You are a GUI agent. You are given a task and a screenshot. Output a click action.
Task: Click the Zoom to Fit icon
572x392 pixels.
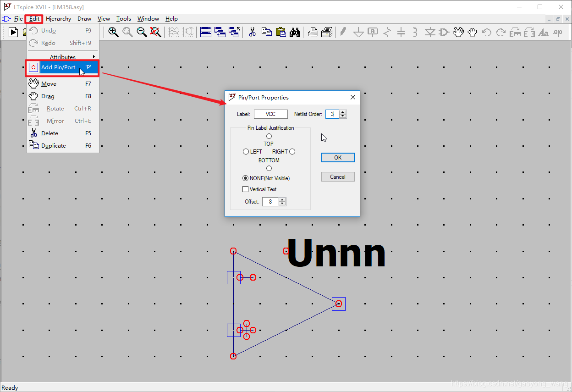156,32
